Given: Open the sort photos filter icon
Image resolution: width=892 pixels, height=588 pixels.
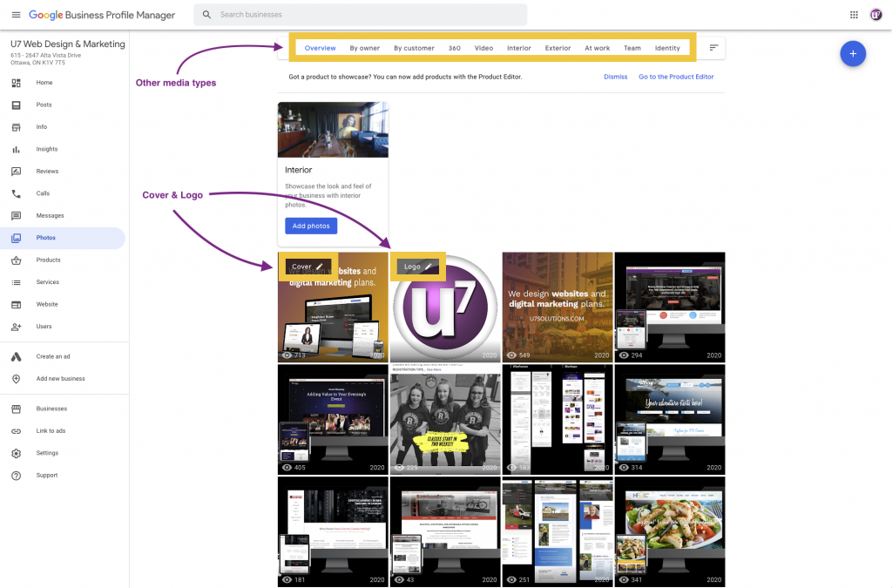Looking at the screenshot, I should coord(713,48).
